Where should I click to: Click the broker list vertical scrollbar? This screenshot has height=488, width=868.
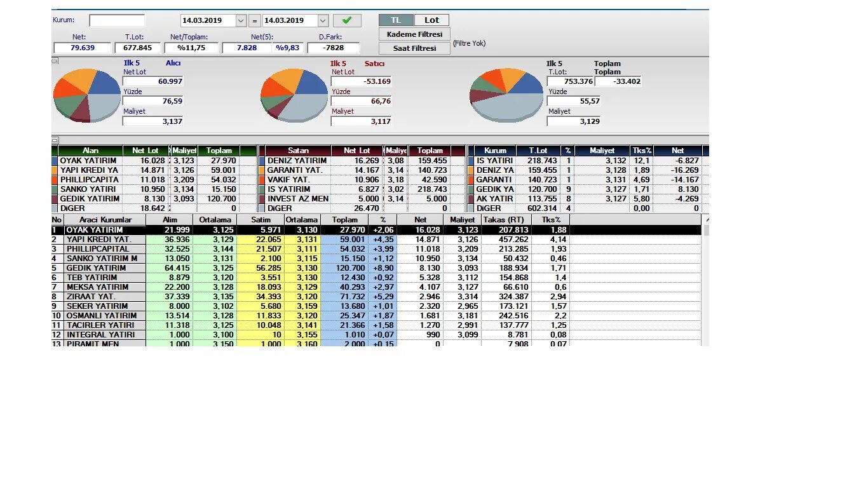tap(706, 280)
